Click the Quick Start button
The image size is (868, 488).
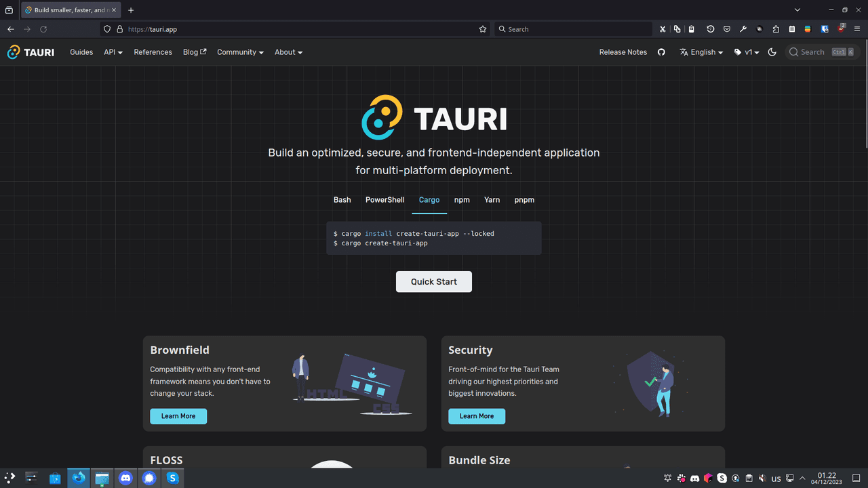point(434,281)
